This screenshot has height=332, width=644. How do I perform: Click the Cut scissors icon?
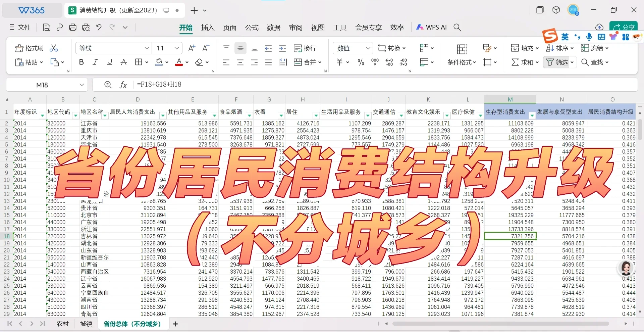[x=54, y=48]
